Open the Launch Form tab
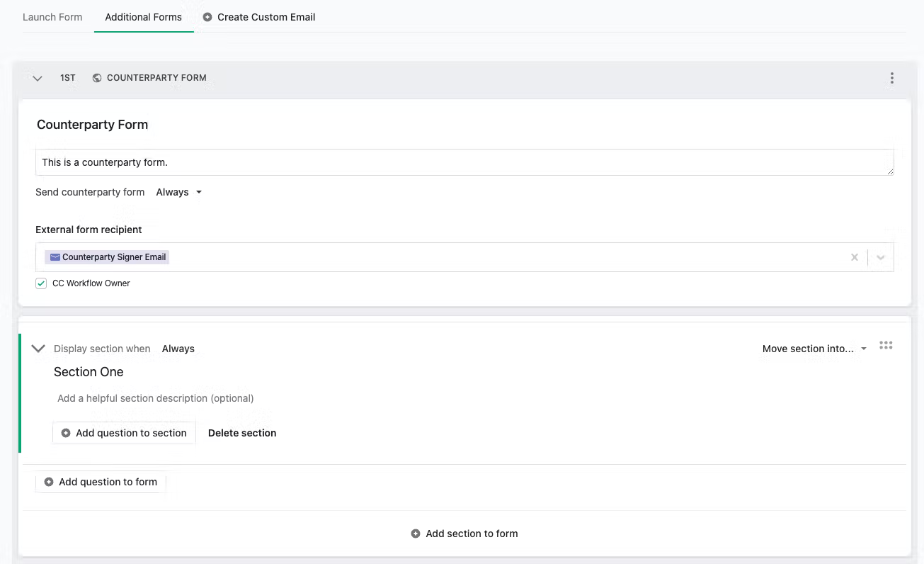The image size is (924, 564). tap(52, 17)
